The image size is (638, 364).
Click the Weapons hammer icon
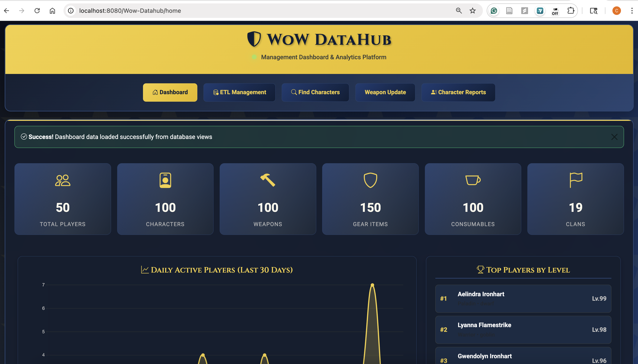point(268,180)
